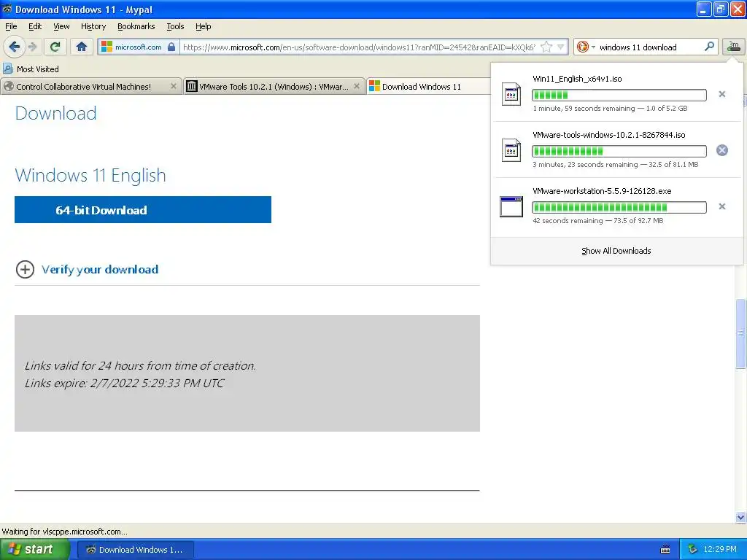Select the VMware-tools-windows-10.2.1-8267844.iso filename
This screenshot has width=747, height=560.
tap(609, 135)
